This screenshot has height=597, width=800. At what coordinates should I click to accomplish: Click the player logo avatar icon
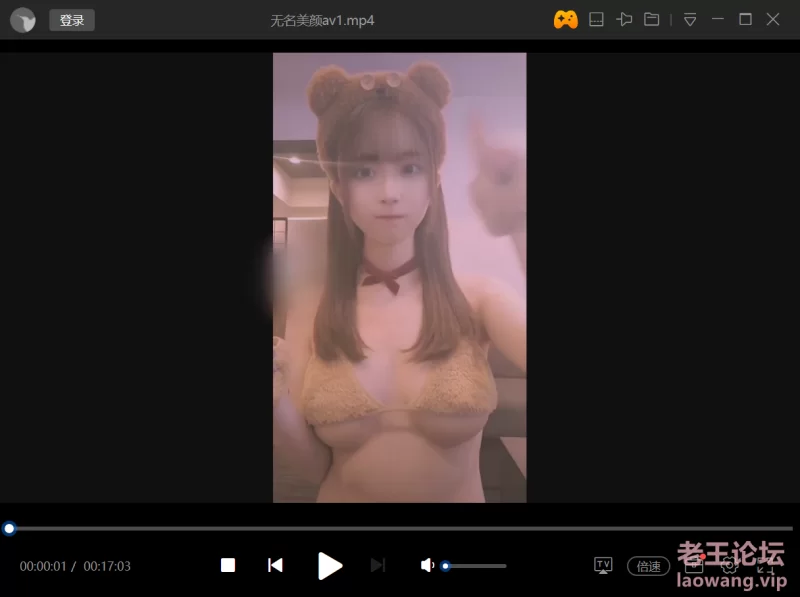(22, 20)
